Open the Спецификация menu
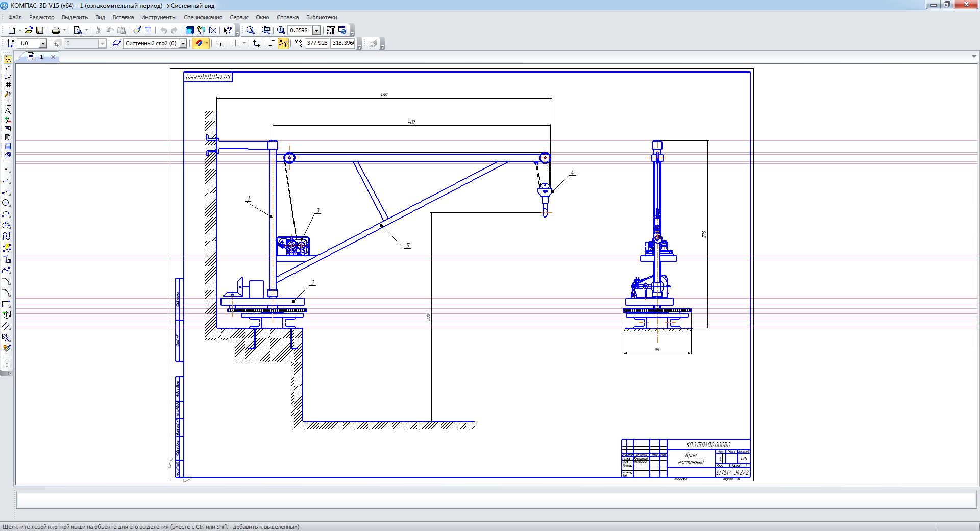980x531 pixels. coord(203,17)
